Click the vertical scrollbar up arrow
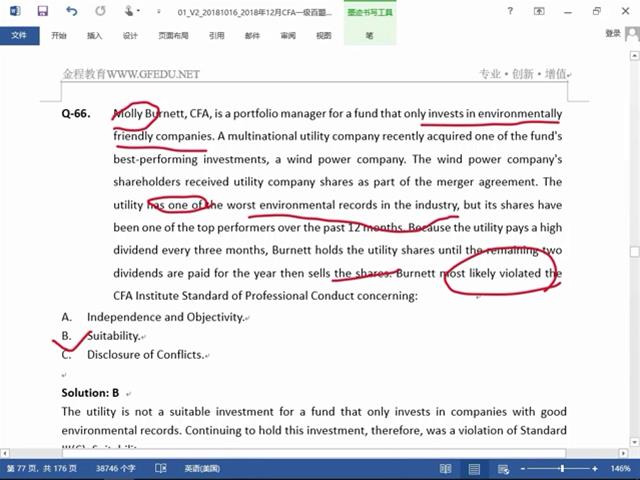 (635, 55)
